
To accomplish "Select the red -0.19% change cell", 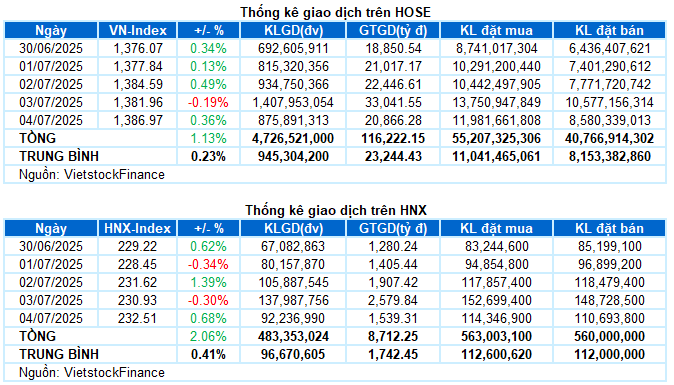I will [x=208, y=102].
